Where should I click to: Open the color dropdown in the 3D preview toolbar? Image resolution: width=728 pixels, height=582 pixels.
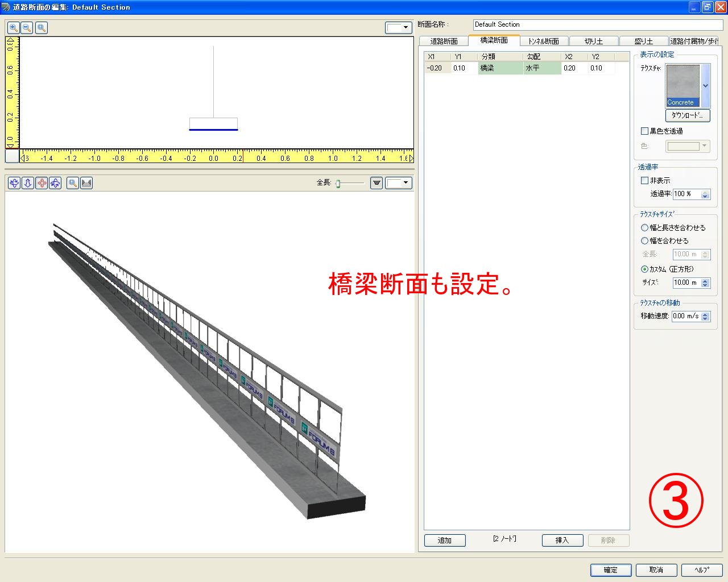(399, 183)
